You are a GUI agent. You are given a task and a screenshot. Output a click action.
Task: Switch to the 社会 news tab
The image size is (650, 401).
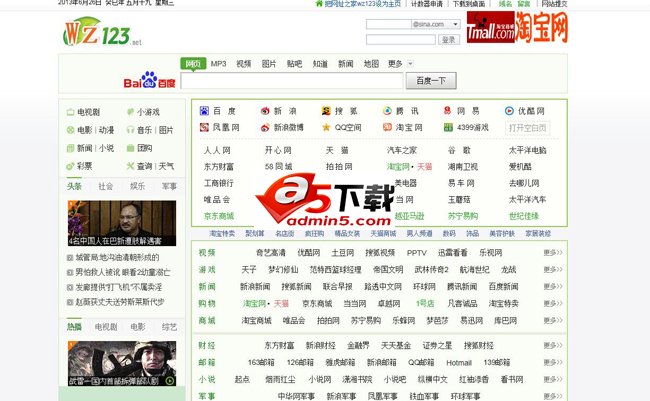[106, 186]
